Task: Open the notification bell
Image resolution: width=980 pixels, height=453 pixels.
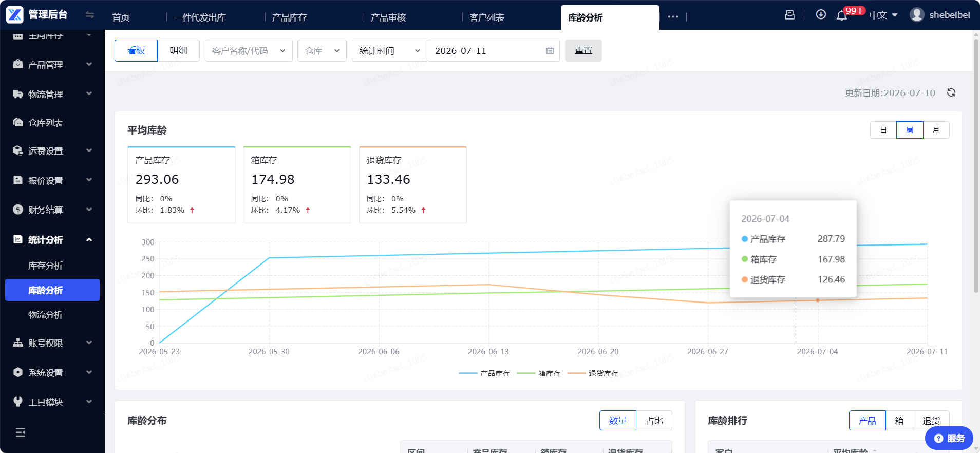Action: [x=841, y=16]
